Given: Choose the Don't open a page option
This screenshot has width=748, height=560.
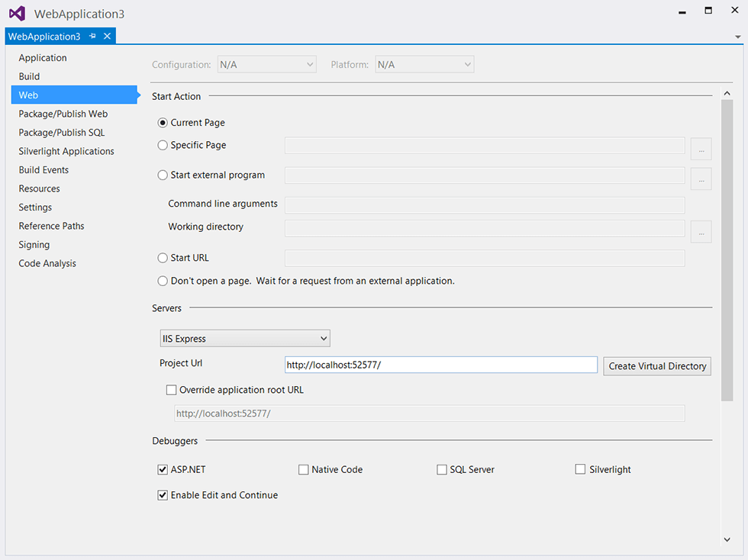Looking at the screenshot, I should tap(163, 281).
